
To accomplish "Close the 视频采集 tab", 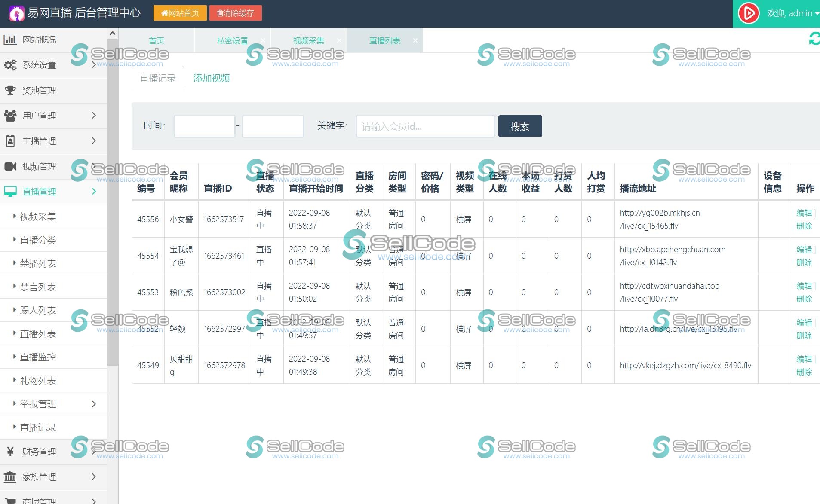I will click(339, 40).
